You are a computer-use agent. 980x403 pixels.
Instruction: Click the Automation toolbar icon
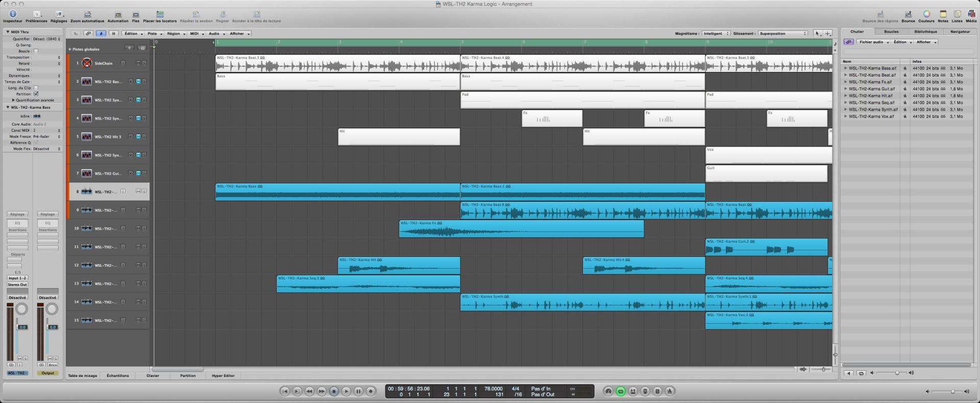[x=118, y=14]
